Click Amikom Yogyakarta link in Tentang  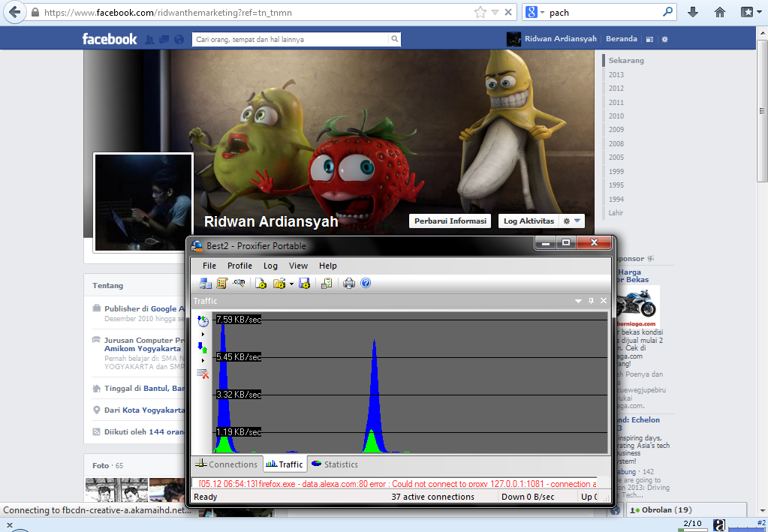click(x=143, y=349)
